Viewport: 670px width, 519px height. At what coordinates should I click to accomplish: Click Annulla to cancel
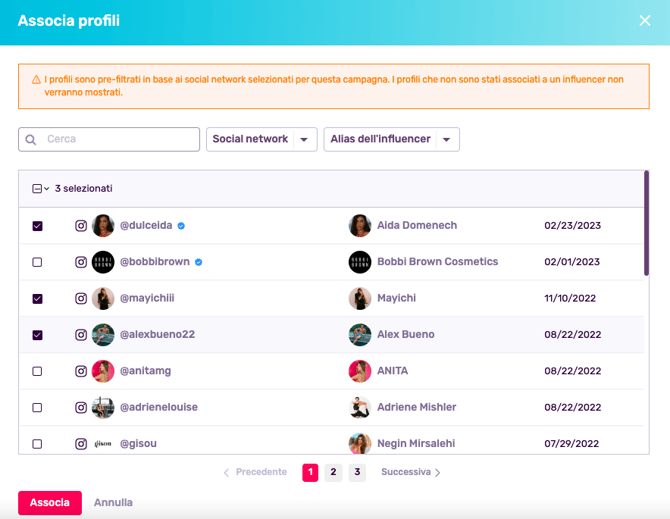tap(113, 503)
